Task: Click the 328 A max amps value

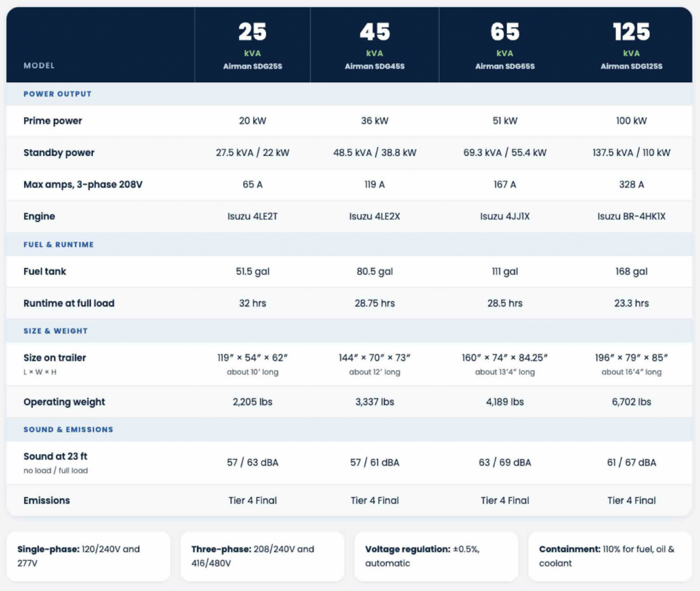Action: (x=631, y=185)
